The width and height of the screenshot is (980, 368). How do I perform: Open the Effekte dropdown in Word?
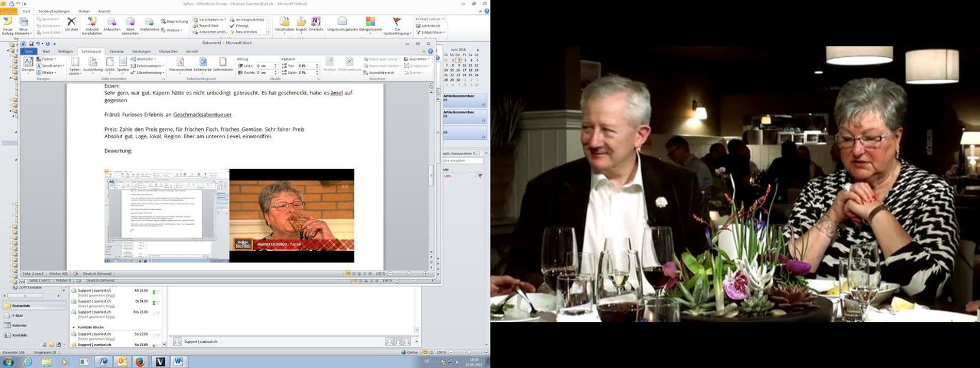click(x=47, y=73)
